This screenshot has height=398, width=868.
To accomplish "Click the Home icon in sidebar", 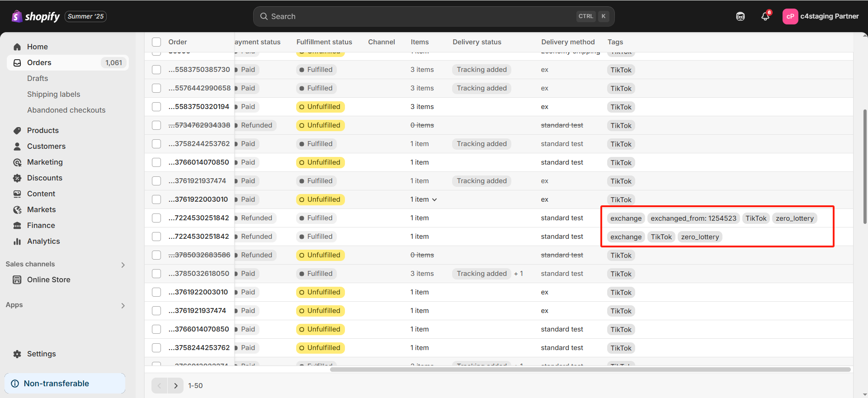I will (17, 47).
